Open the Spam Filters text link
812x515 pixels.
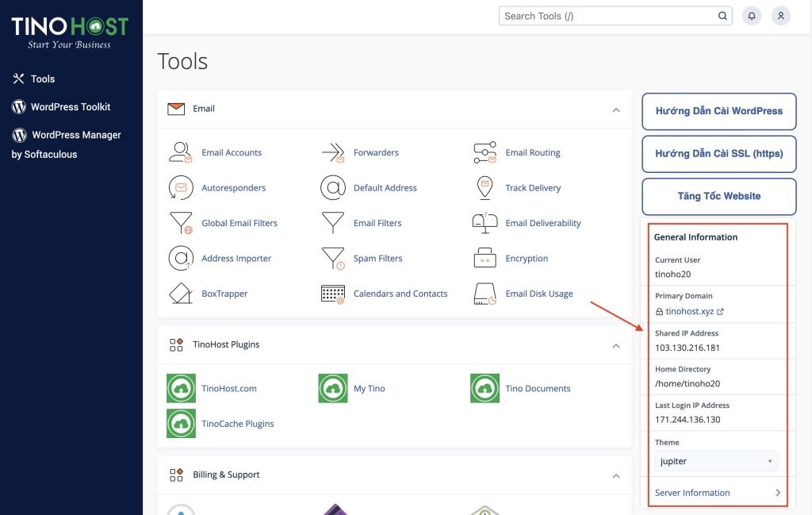tap(377, 258)
